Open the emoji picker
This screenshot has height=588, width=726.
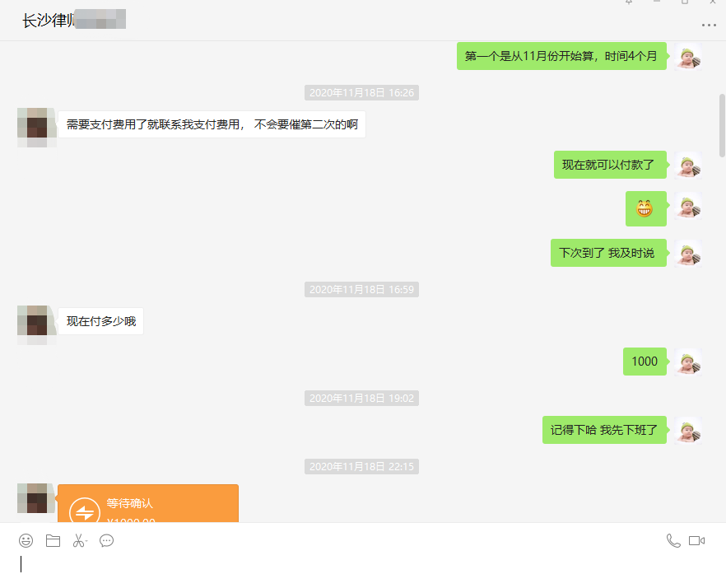point(26,541)
